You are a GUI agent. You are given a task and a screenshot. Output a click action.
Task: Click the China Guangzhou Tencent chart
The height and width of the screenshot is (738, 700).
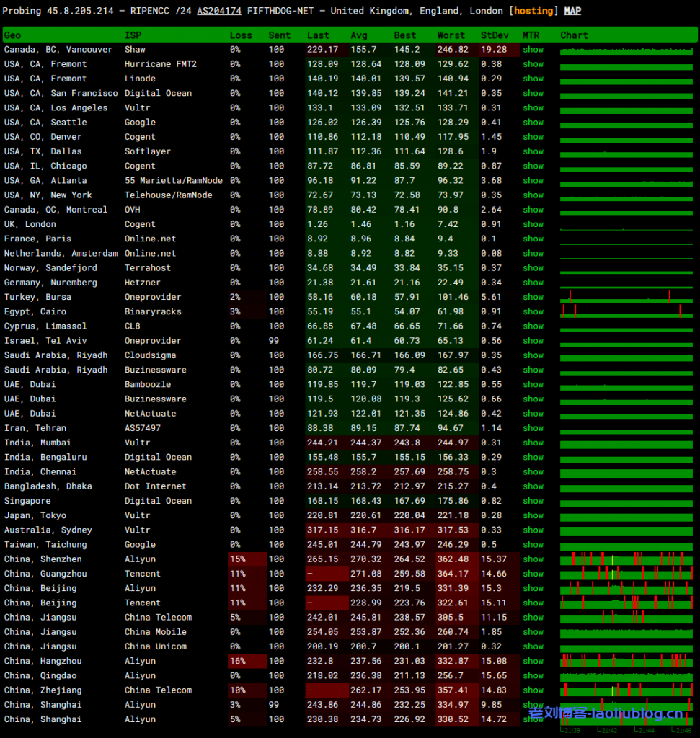[x=626, y=574]
